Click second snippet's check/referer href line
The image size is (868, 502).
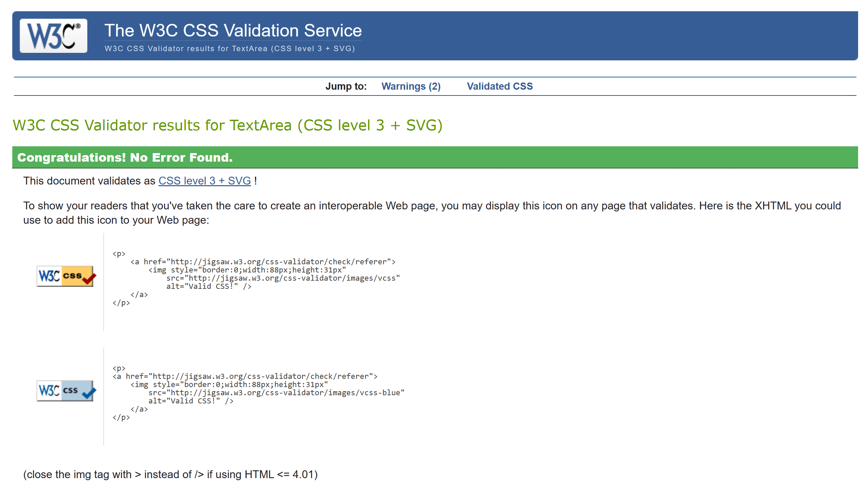[245, 376]
